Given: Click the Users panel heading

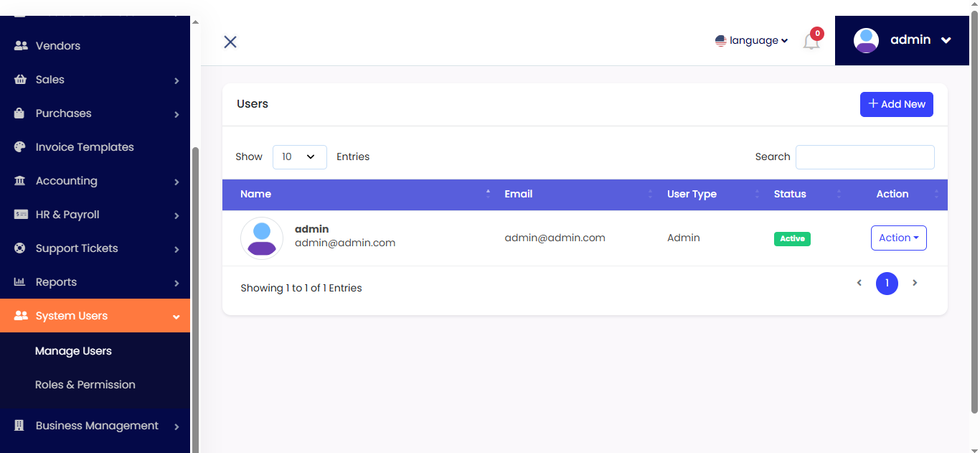Looking at the screenshot, I should (x=253, y=104).
